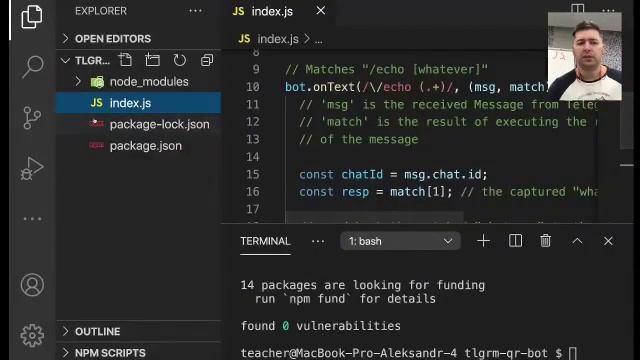The height and width of the screenshot is (360, 640).
Task: Open package-lock.json in the file tree
Action: click(x=138, y=124)
